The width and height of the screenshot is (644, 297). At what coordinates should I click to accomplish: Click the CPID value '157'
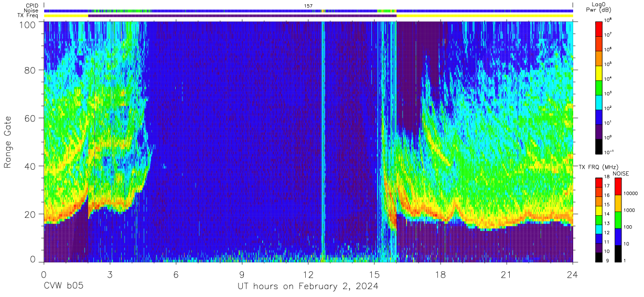[308, 5]
